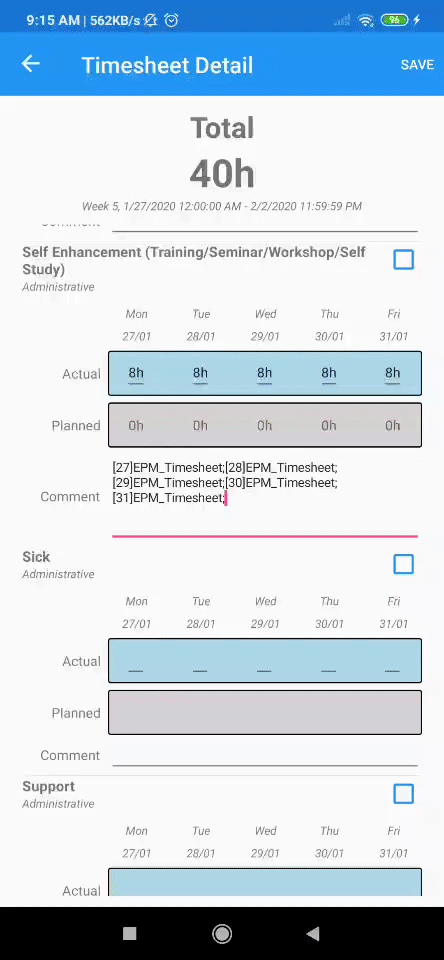444x960 pixels.
Task: Edit Thursday actual hours for Sick
Action: 329,661
